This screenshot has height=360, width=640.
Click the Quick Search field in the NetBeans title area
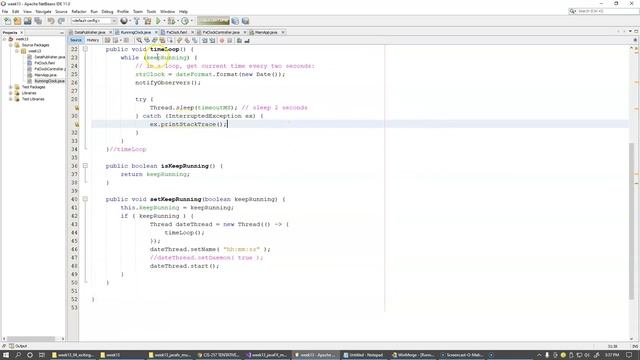click(604, 11)
